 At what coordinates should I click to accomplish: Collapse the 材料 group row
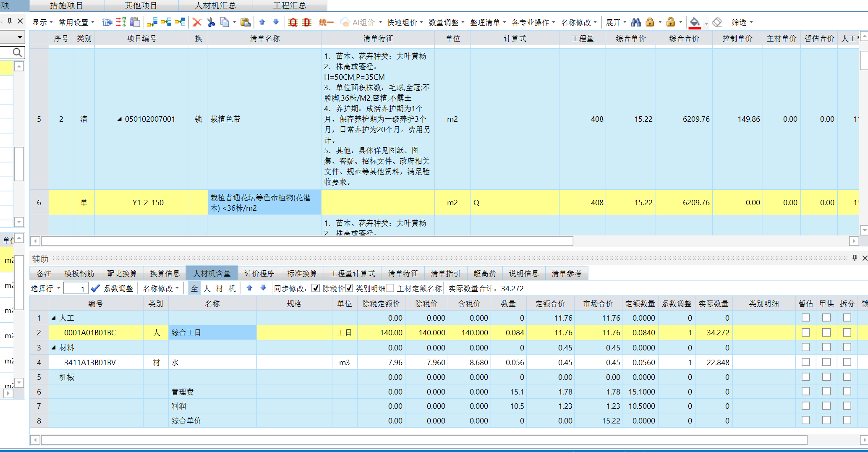54,347
